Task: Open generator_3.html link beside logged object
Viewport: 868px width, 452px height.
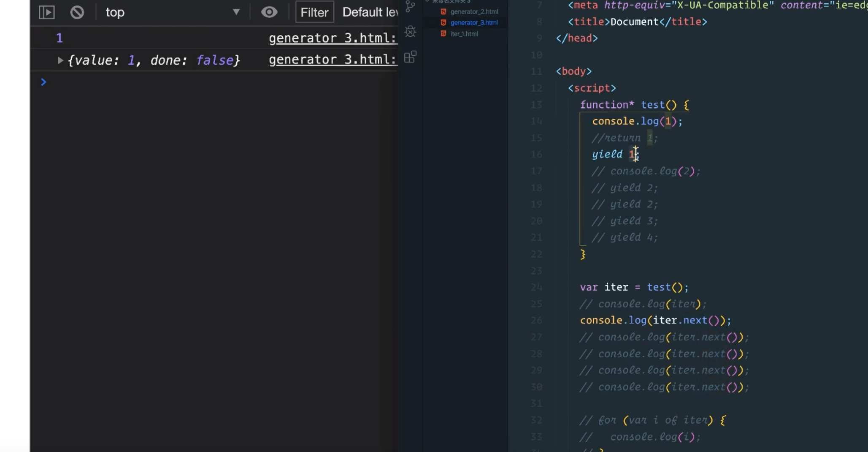Action: (x=333, y=60)
